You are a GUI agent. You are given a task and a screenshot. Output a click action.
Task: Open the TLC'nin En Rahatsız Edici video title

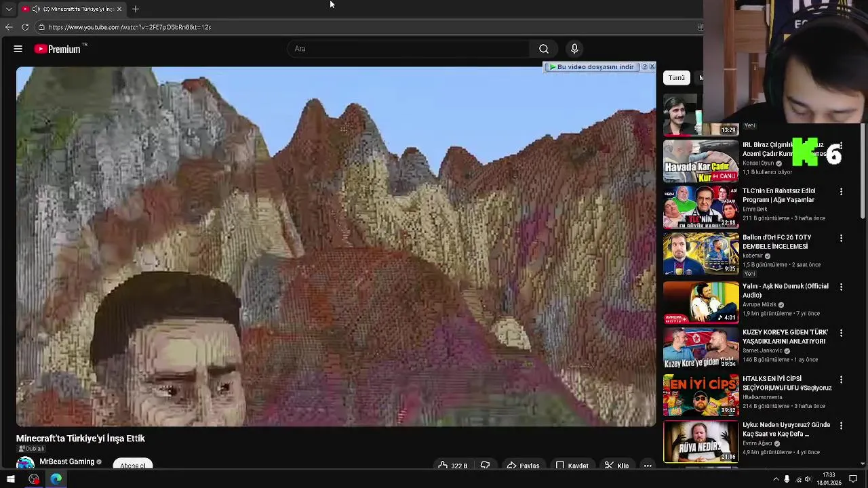tap(778, 195)
